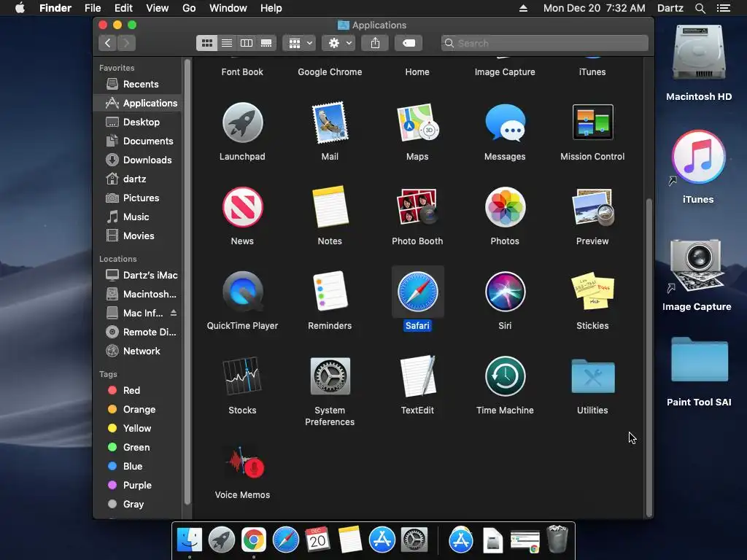747x560 pixels.
Task: Select Recents in the Finder sidebar
Action: pos(138,85)
